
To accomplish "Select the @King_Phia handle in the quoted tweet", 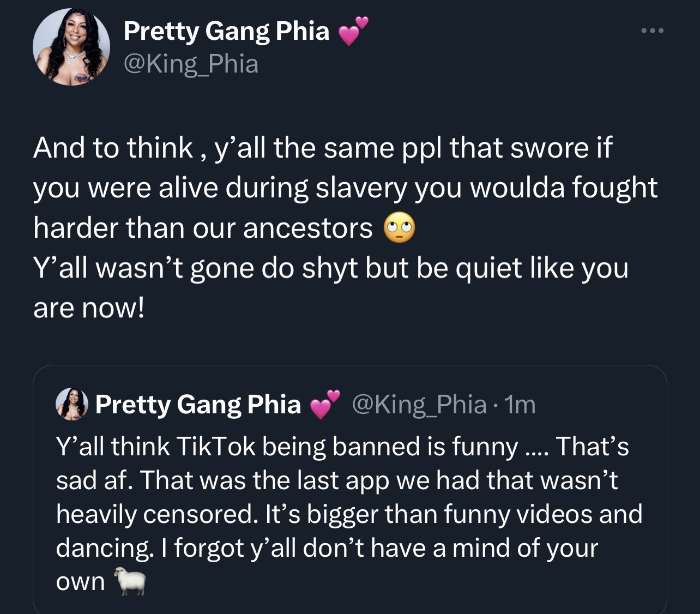I will [x=419, y=405].
